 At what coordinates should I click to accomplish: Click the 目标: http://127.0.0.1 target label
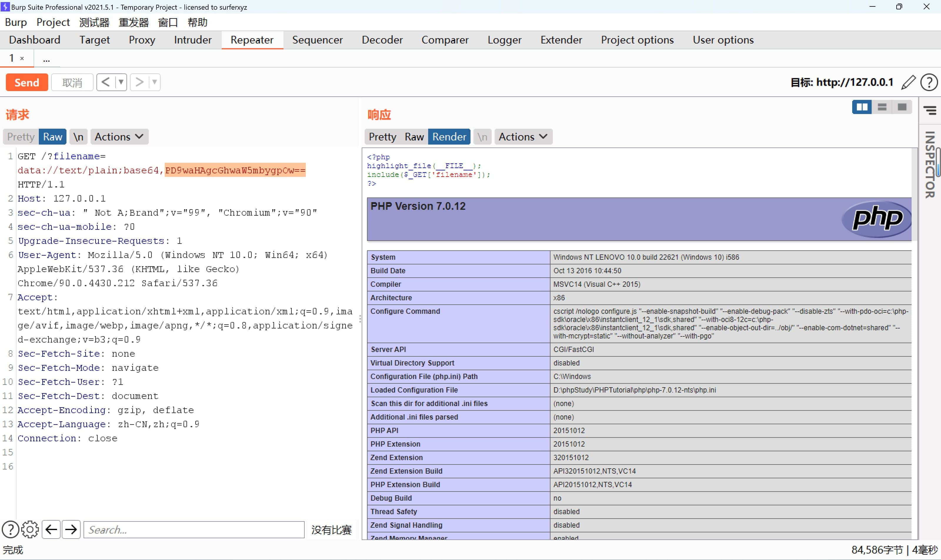click(842, 82)
